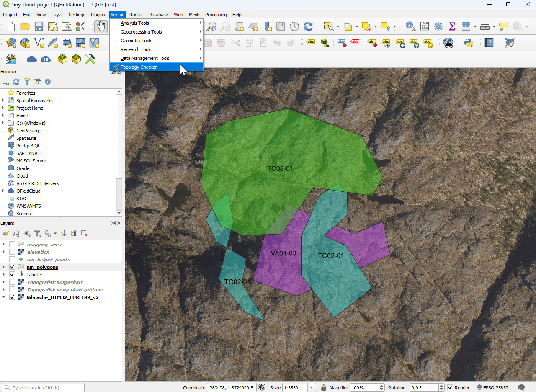Select the Pan Map hand tool

click(100, 26)
